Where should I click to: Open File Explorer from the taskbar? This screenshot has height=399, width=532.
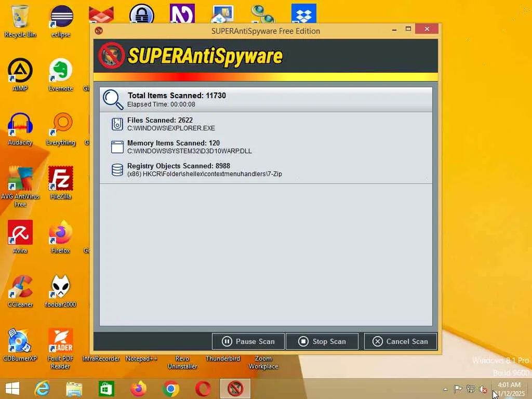[74, 389]
